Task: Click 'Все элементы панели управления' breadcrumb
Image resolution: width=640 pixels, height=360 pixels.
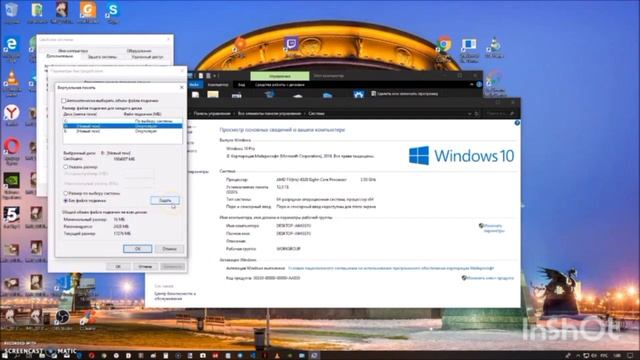Action: [269, 113]
